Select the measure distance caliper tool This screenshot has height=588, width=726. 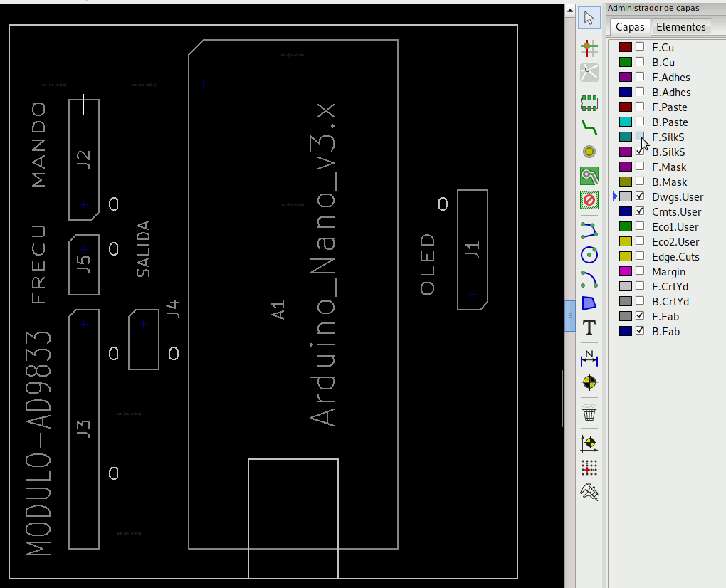click(x=589, y=492)
